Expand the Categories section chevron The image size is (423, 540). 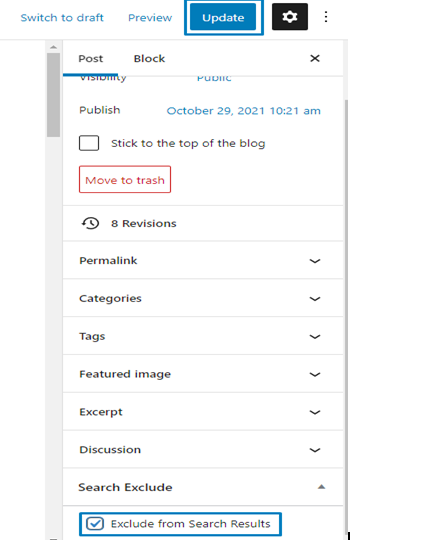[x=315, y=299]
